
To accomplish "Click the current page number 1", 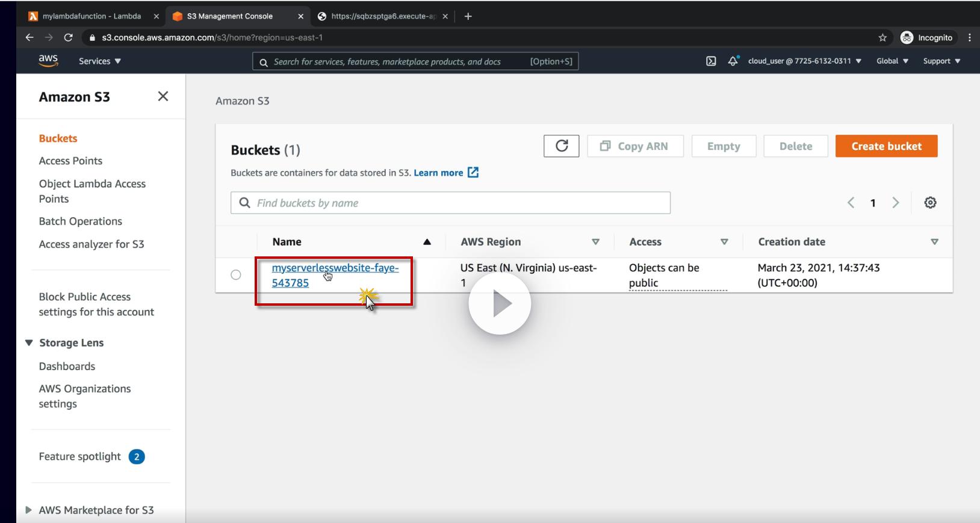I will tap(873, 203).
